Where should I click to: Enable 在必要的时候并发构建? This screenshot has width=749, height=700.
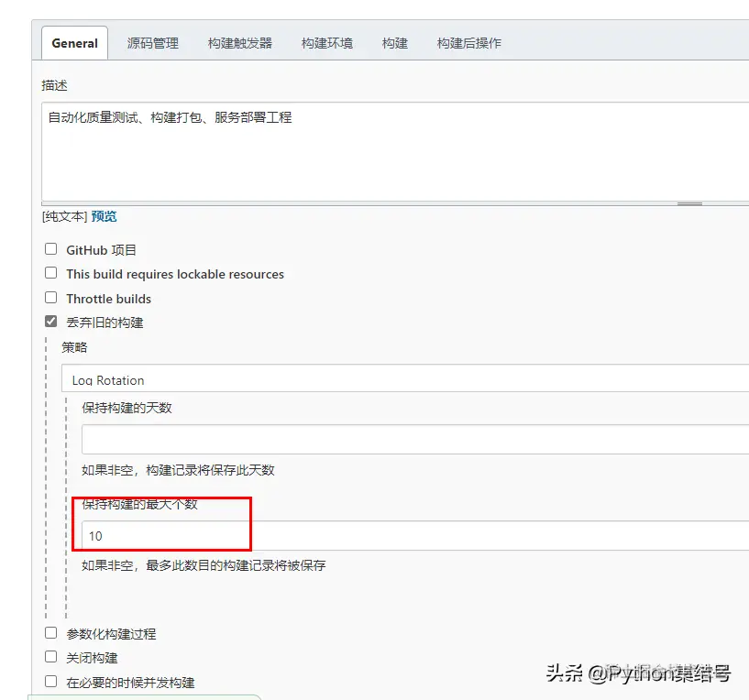coord(51,682)
